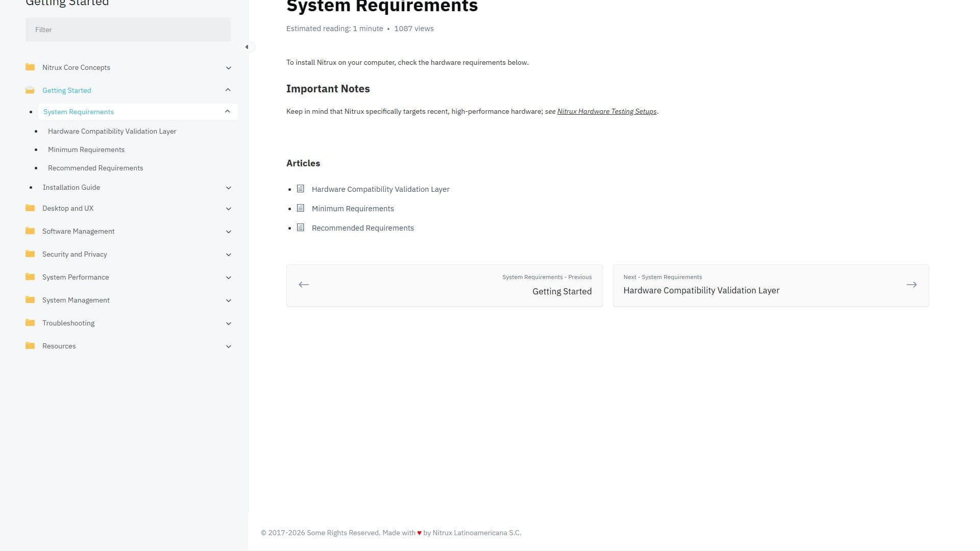Click the Important Notes heading
The height and width of the screenshot is (551, 980).
point(328,89)
